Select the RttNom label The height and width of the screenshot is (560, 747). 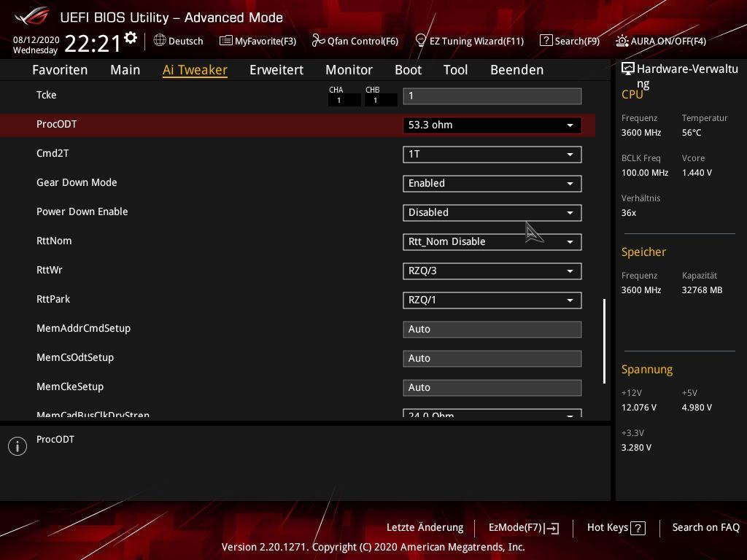pyautogui.click(x=54, y=241)
